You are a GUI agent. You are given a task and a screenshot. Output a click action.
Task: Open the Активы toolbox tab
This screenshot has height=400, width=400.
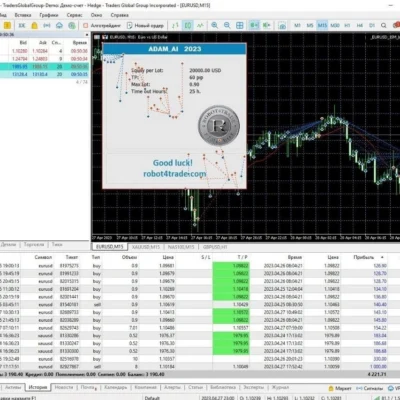13,387
